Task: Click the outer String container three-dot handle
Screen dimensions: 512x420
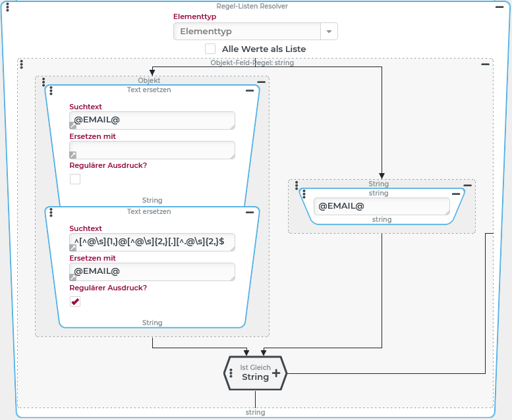Action: coord(297,185)
